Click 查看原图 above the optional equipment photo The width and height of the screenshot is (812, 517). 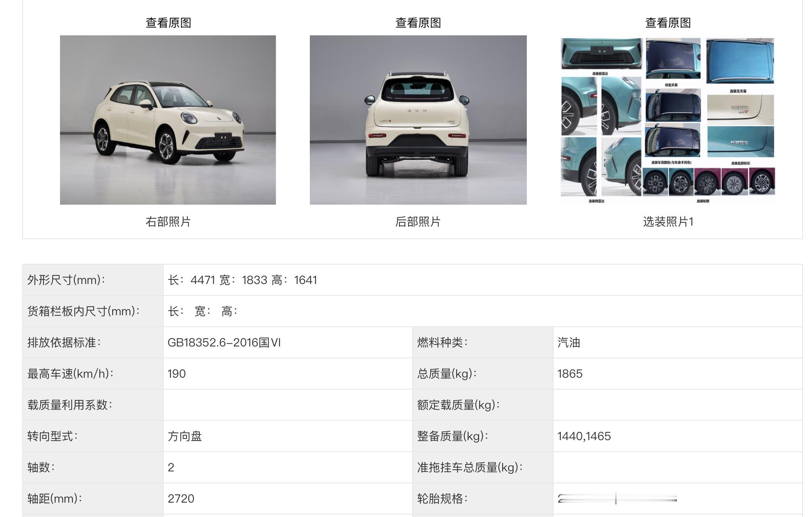click(x=668, y=23)
